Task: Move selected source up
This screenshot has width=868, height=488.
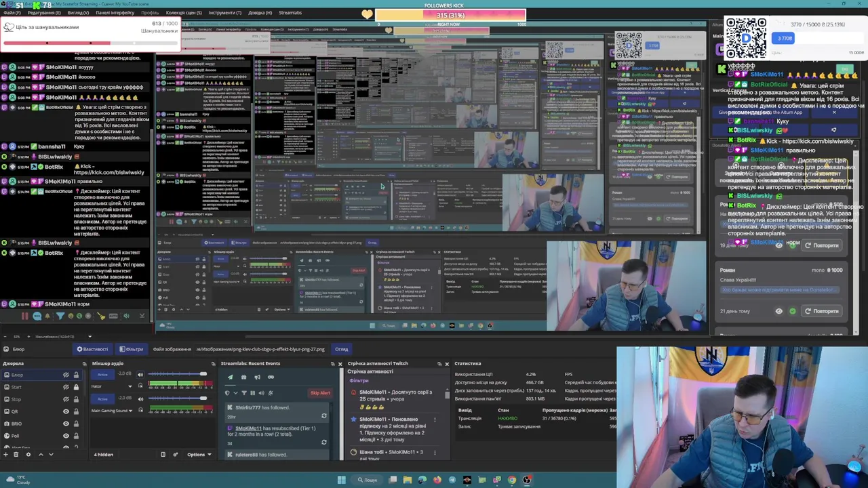Action: click(41, 455)
